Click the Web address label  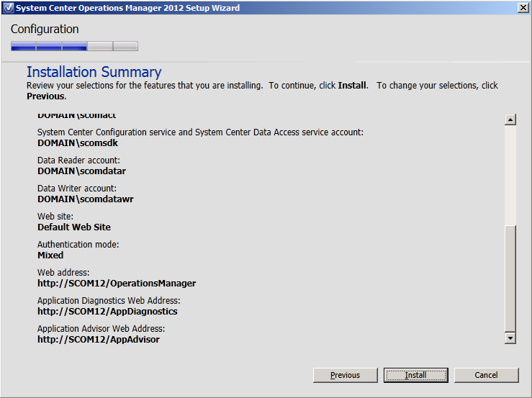[63, 273]
